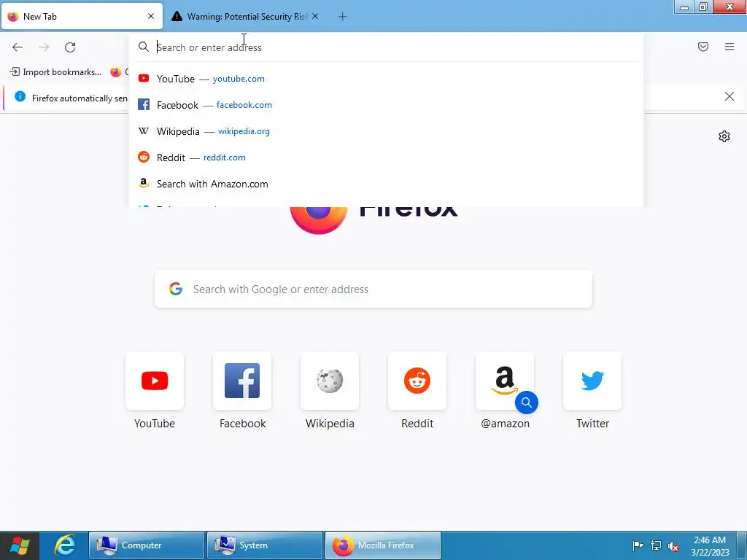Switch to the Computer taskbar window
The image size is (747, 560).
pos(146,545)
